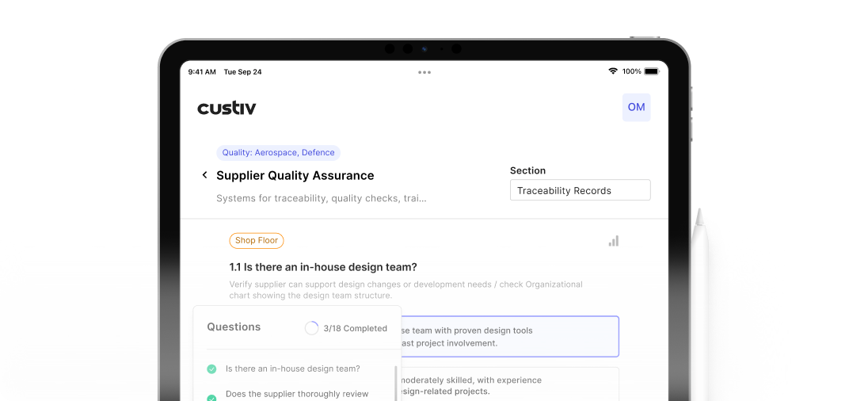Open question 'Is there an in-house design team?'
The image size is (868, 401).
click(293, 369)
